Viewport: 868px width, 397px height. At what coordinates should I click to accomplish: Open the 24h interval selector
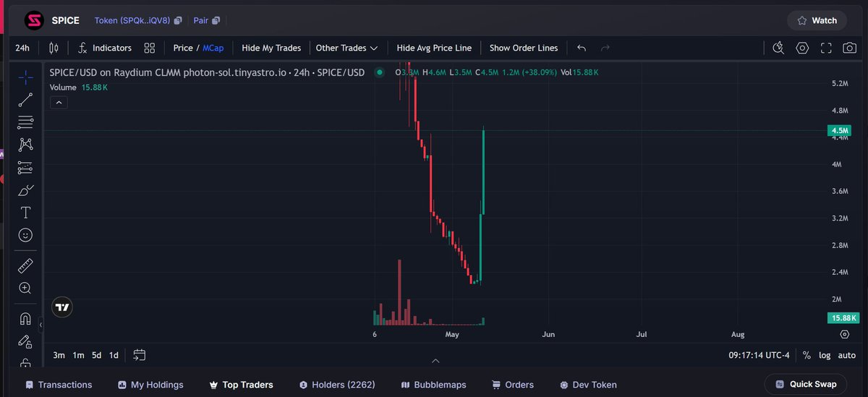click(x=22, y=48)
